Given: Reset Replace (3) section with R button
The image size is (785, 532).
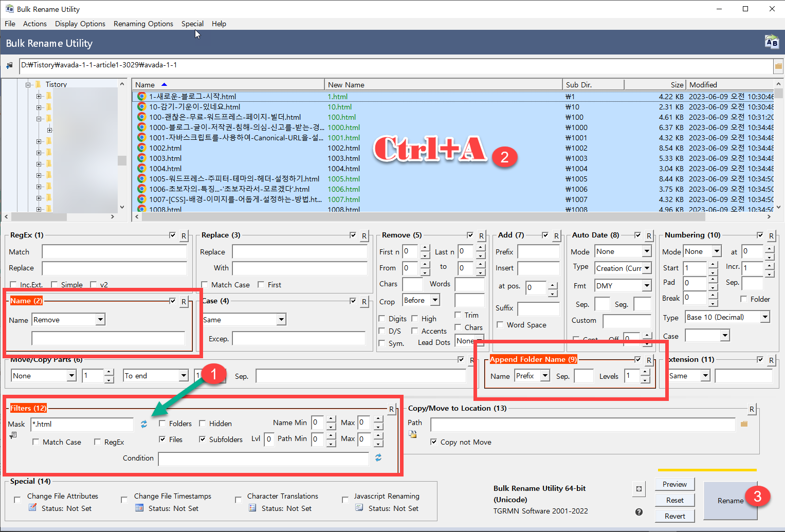Looking at the screenshot, I should coord(364,236).
